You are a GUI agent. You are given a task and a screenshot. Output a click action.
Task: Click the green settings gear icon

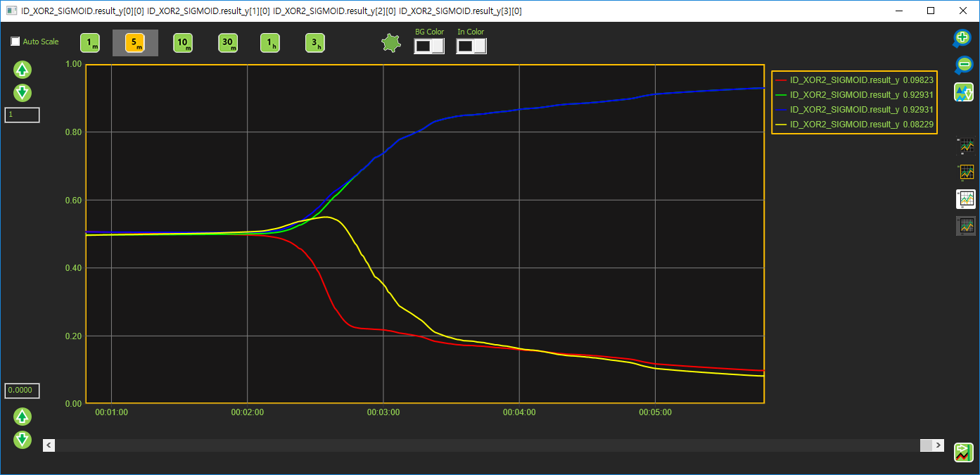(390, 44)
